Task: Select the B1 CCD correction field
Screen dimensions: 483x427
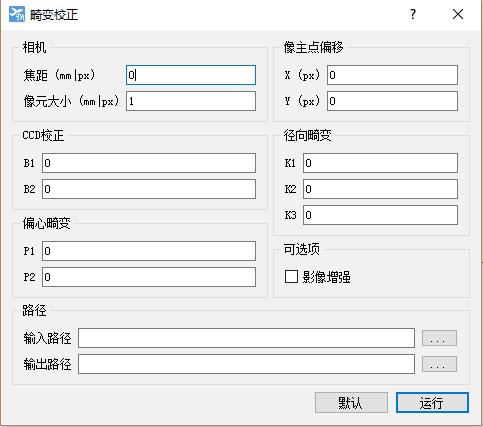Action: pyautogui.click(x=149, y=163)
